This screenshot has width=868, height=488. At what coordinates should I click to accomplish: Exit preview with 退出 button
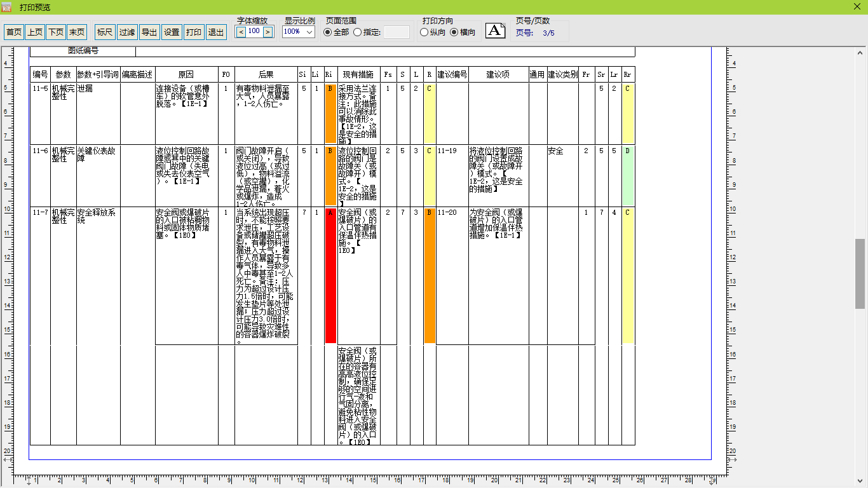coord(216,32)
